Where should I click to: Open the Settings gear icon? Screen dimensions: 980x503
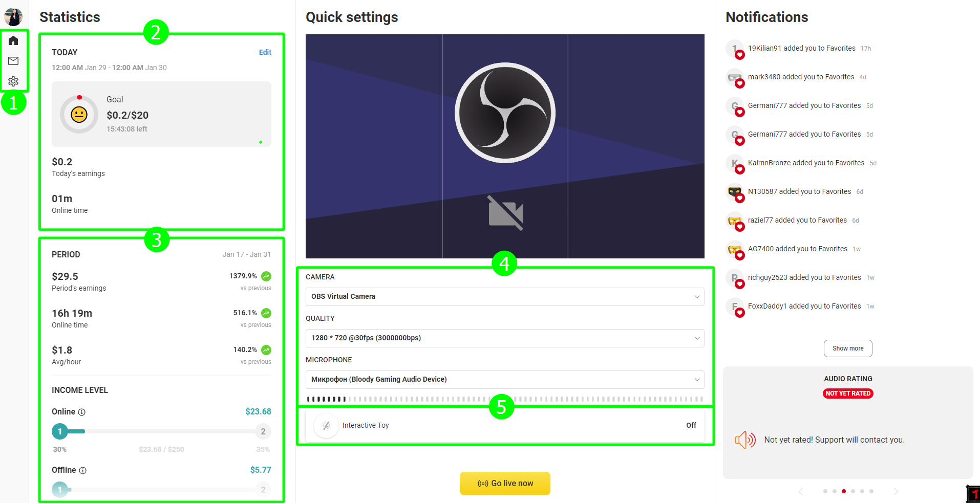pyautogui.click(x=13, y=81)
